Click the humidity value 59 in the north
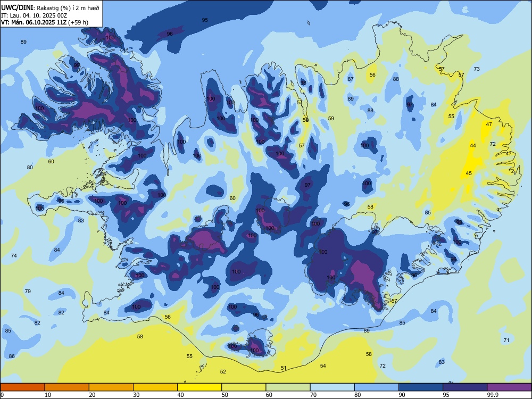 tap(331, 119)
